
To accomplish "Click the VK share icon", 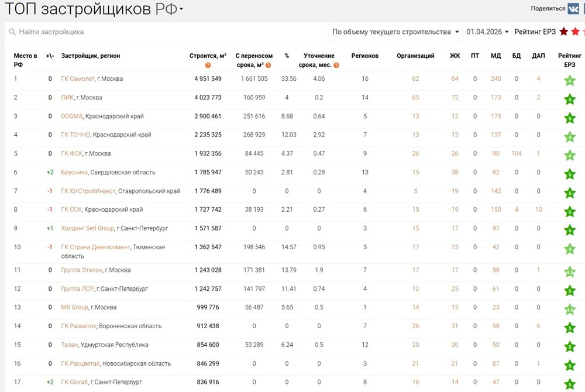I will (x=574, y=8).
